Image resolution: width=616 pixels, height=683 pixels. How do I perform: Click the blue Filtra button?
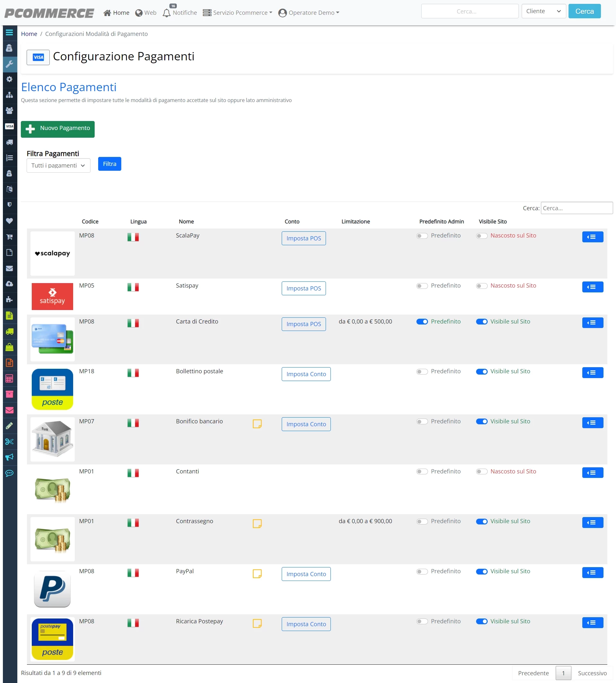[x=110, y=164]
